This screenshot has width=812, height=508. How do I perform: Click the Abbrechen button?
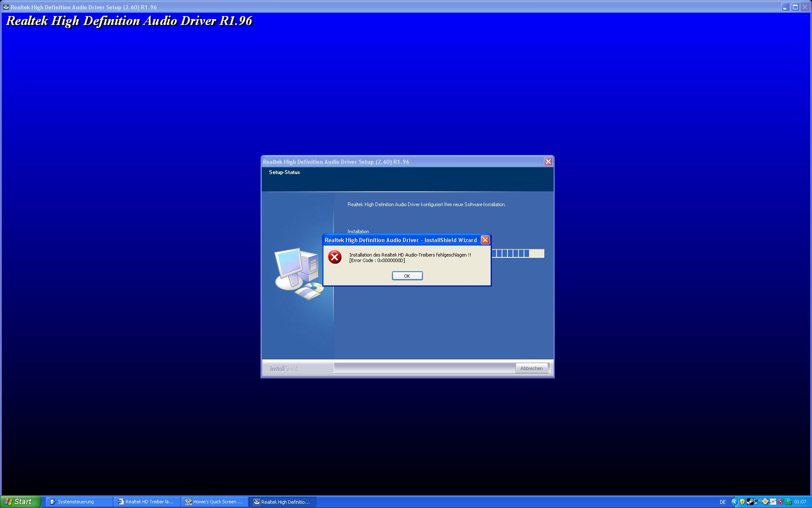(x=531, y=368)
